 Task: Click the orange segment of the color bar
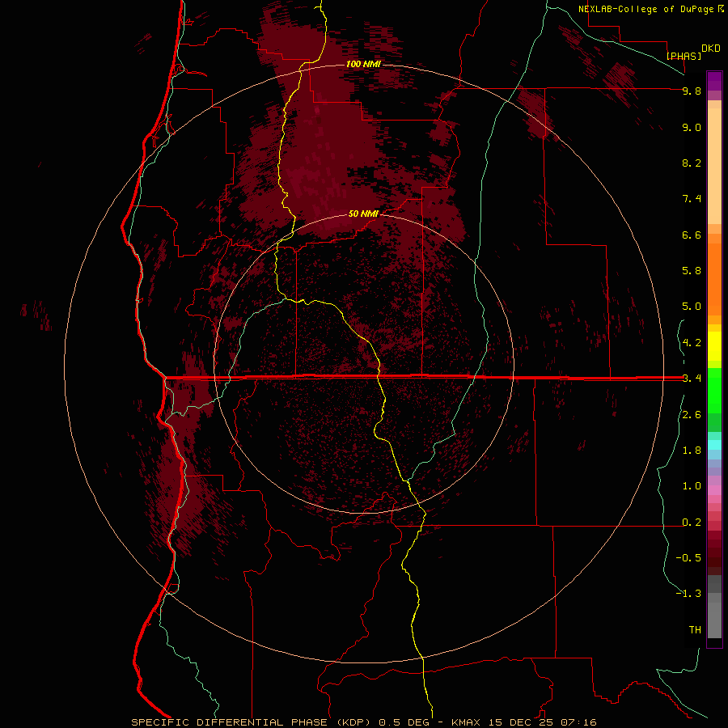point(714,278)
